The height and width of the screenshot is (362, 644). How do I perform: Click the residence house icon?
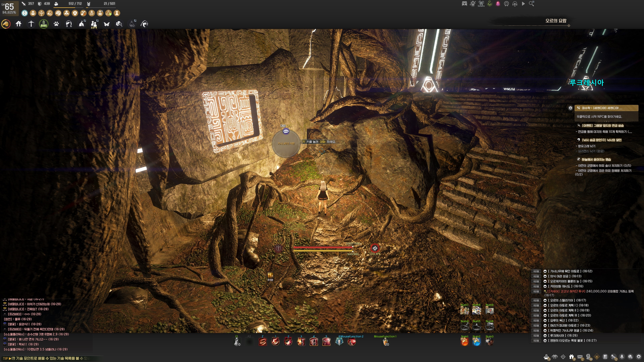point(18,24)
